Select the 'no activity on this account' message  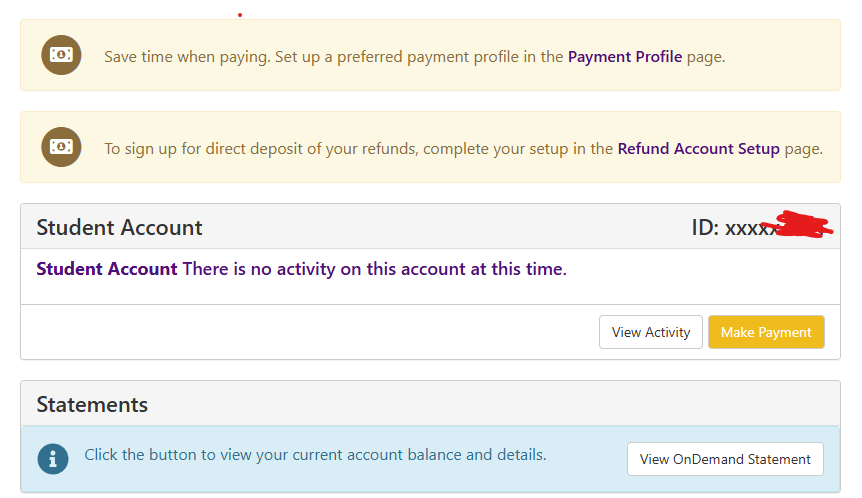pos(374,269)
